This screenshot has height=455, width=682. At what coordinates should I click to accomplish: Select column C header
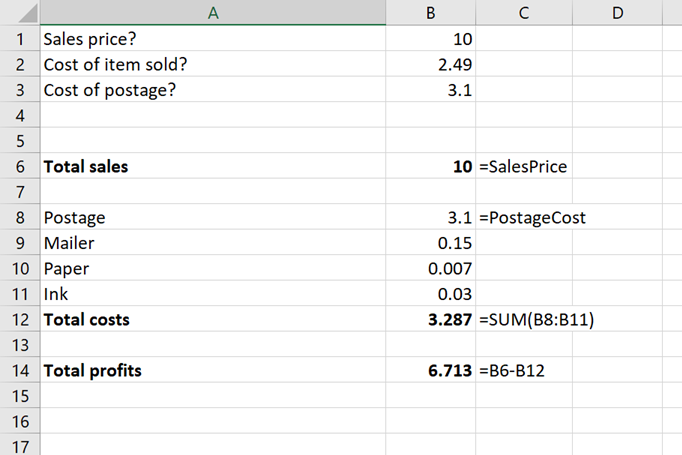tap(524, 13)
